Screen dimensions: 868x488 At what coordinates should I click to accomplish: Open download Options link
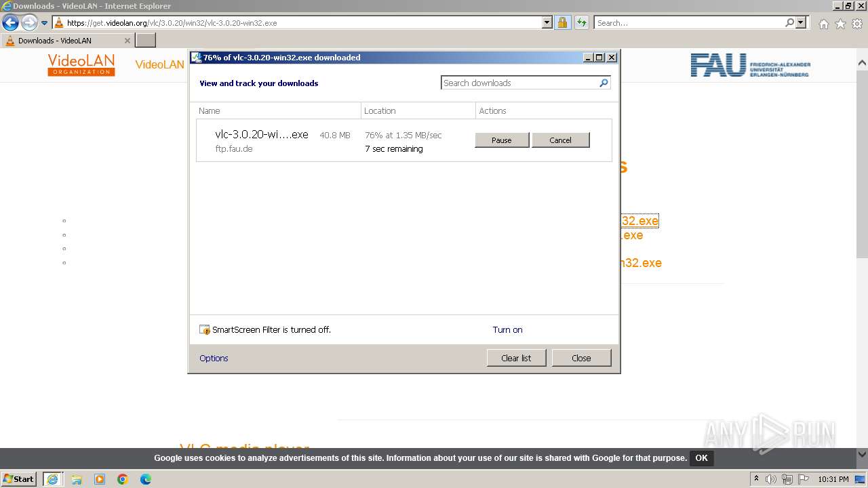pos(214,359)
